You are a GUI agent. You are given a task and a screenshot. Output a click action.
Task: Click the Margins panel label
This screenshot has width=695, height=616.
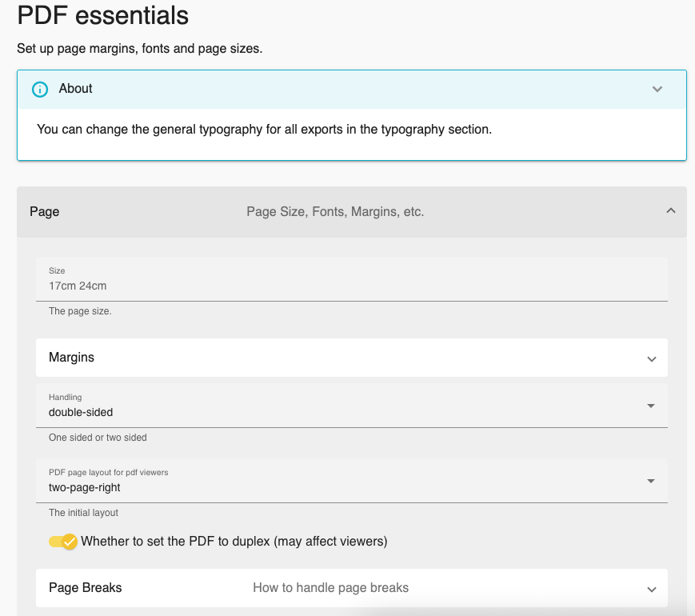(72, 358)
